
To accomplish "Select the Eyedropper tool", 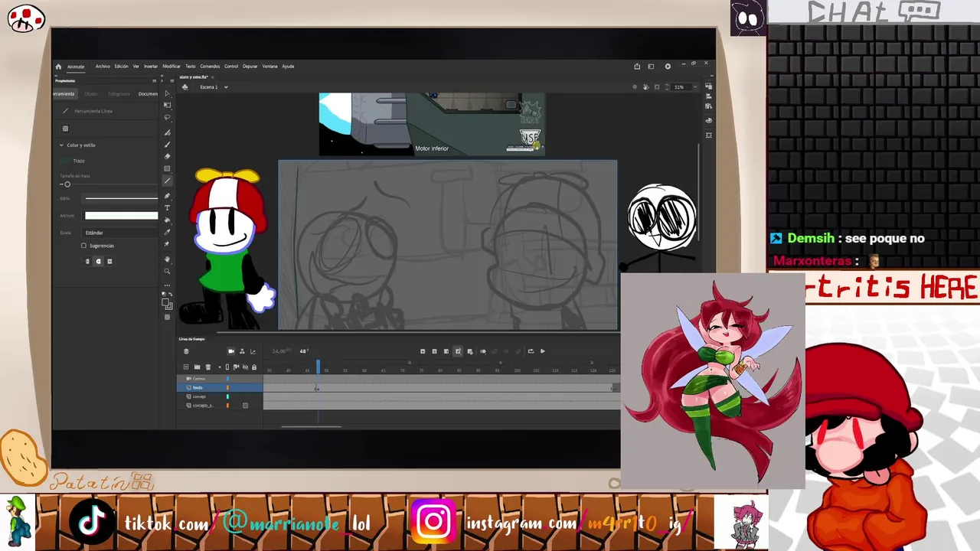I will (168, 232).
